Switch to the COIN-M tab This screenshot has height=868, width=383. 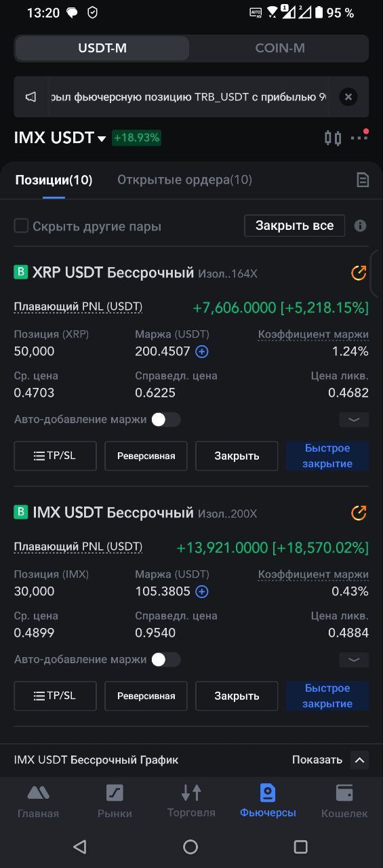tap(280, 48)
